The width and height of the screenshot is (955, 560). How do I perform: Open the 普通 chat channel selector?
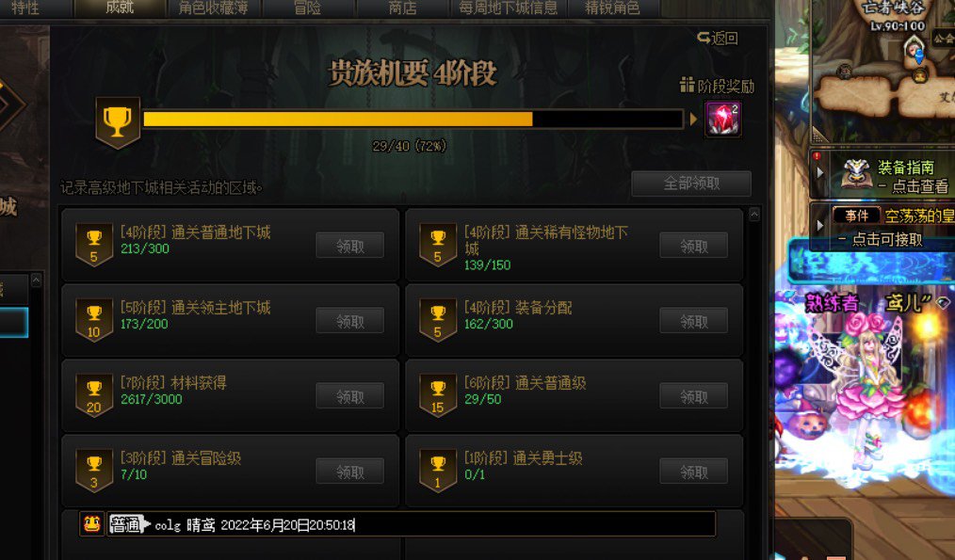pos(129,524)
